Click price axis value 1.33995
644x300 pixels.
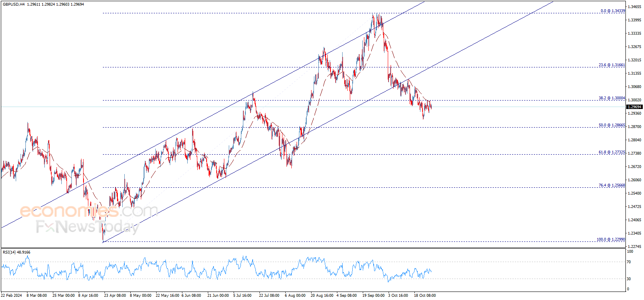[x=635, y=20]
